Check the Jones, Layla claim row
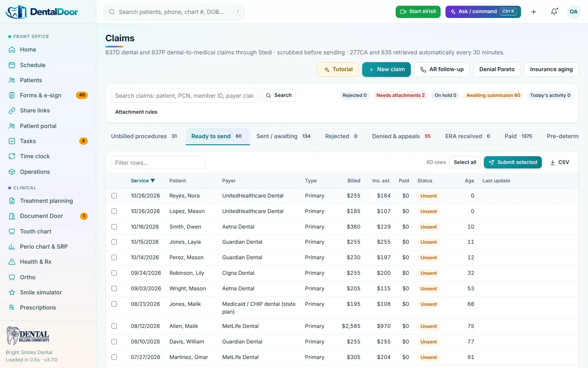 point(114,242)
